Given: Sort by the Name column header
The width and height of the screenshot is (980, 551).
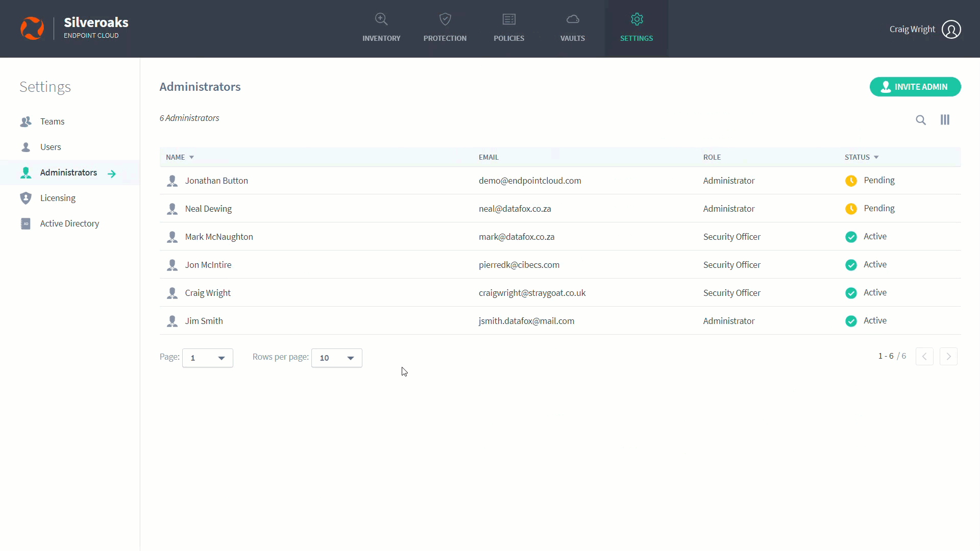Looking at the screenshot, I should 176,157.
